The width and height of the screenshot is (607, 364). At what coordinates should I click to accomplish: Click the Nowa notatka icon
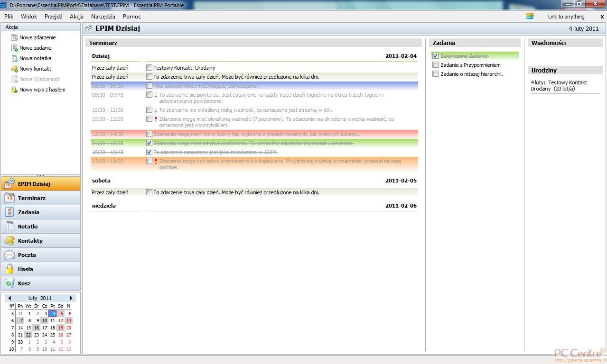pos(14,58)
